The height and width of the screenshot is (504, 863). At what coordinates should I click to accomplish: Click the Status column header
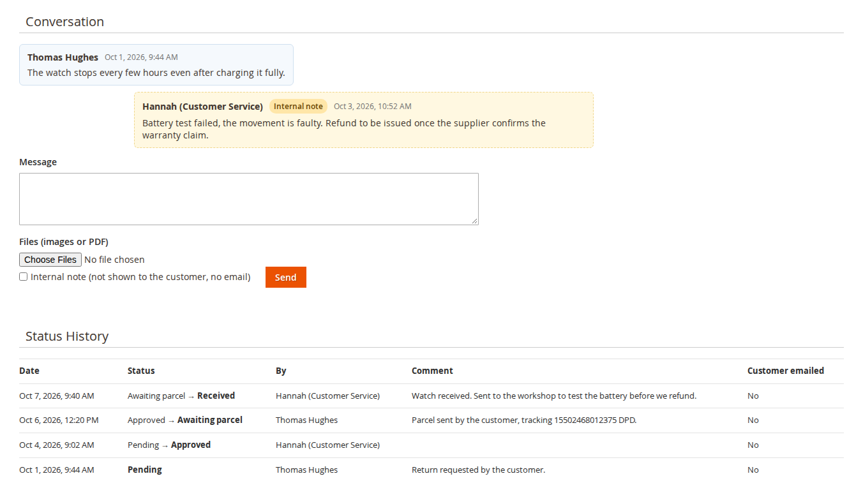(141, 371)
